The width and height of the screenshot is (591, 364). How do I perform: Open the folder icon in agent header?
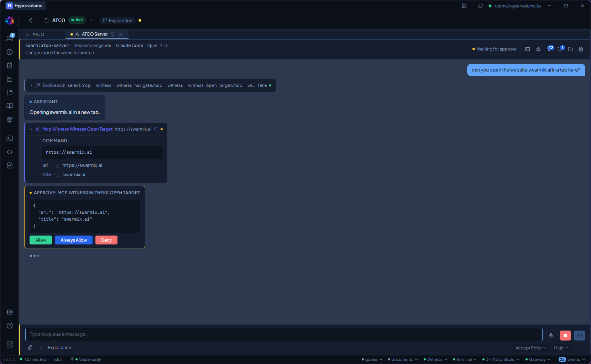(x=570, y=49)
